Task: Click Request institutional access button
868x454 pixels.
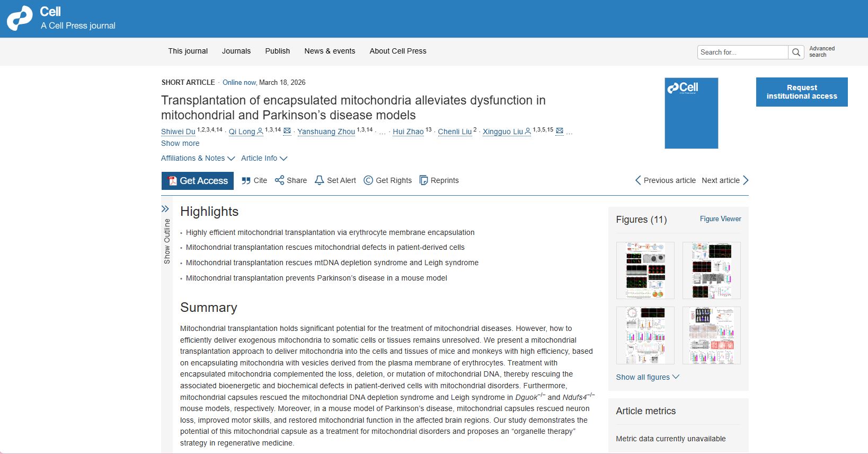Action: pyautogui.click(x=801, y=92)
